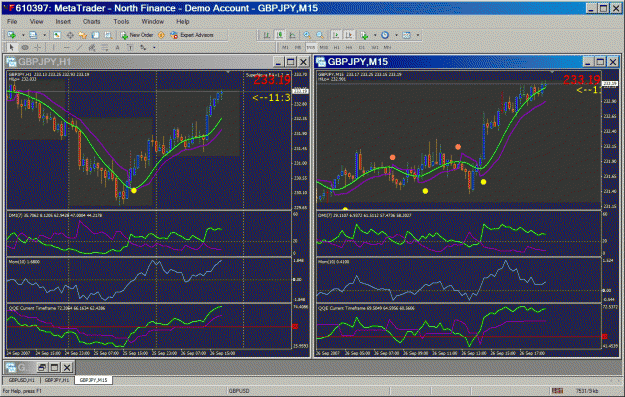Toggle the Expert Advisors button
The width and height of the screenshot is (625, 397).
click(192, 35)
